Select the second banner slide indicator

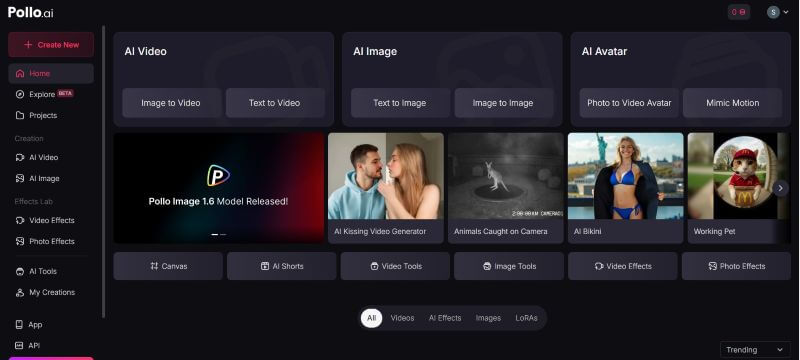pos(223,235)
